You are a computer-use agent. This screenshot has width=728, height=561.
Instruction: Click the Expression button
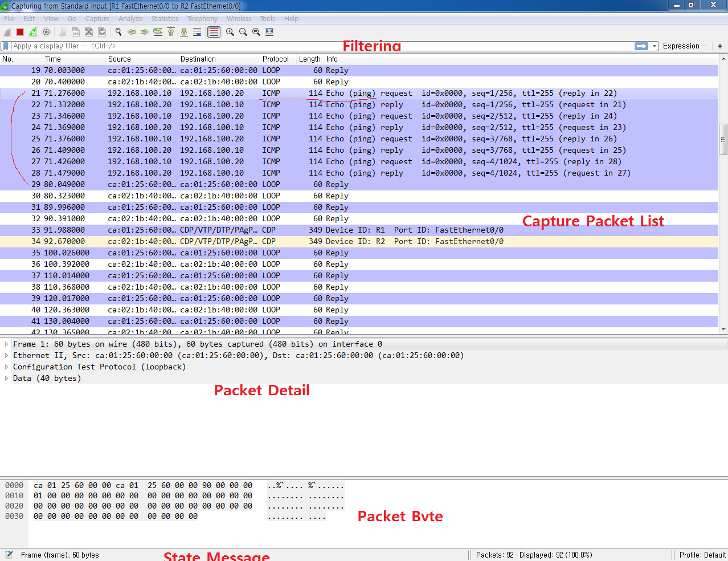(684, 46)
